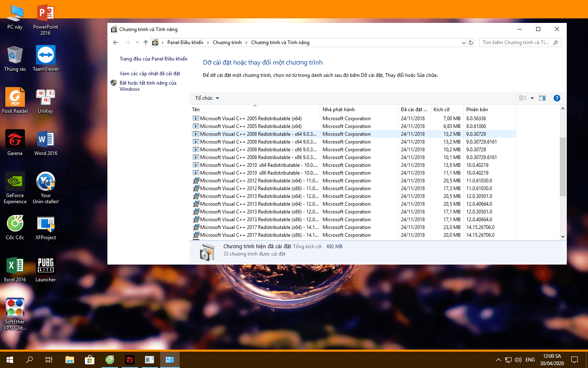The height and width of the screenshot is (368, 588).
Task: Select Visual C++ 2010 x64 Redistributable row
Action: coord(354,165)
